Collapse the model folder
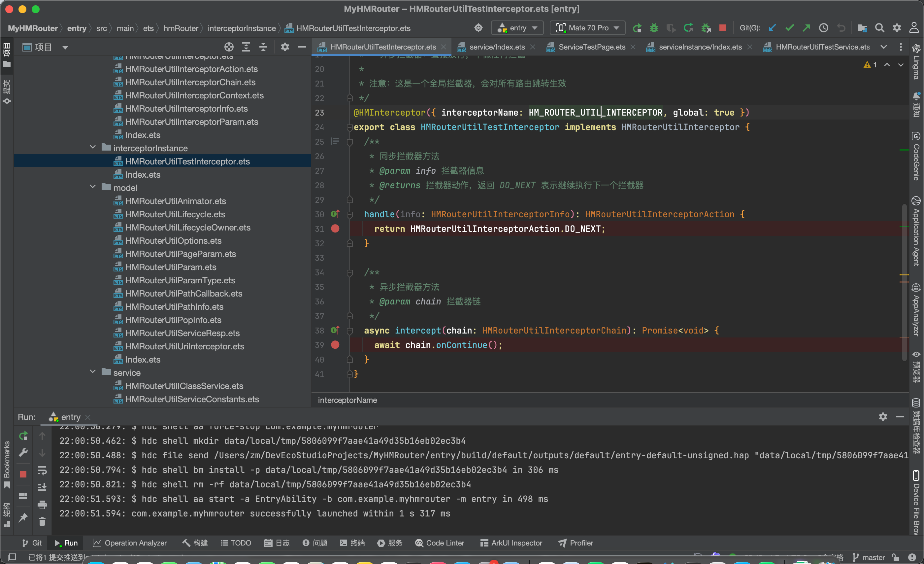 pyautogui.click(x=93, y=187)
